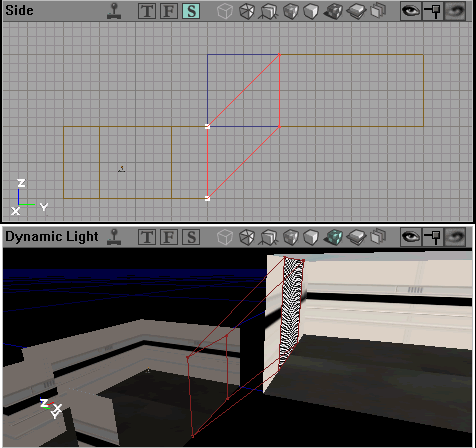476x448 pixels.
Task: Toggle realtime joystick icon in Side viewport
Action: 114,11
